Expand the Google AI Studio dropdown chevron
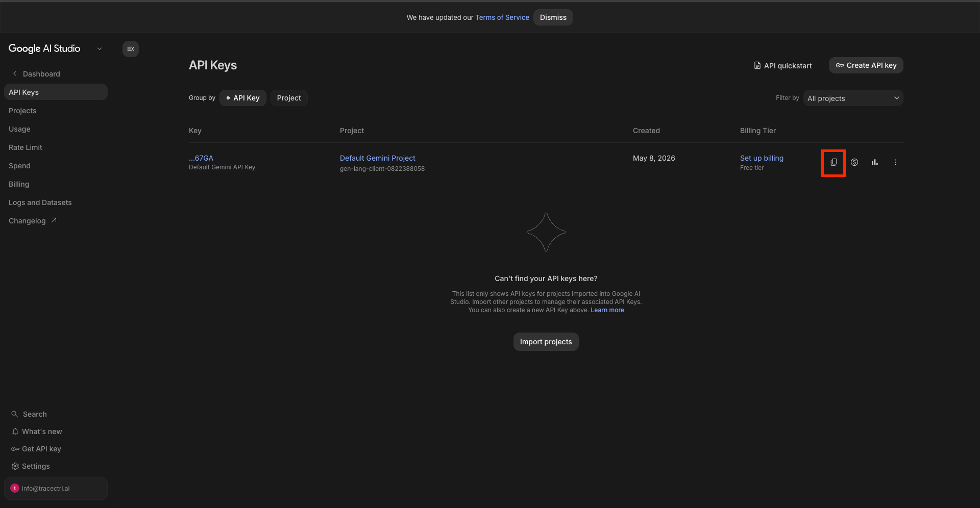This screenshot has height=508, width=980. [x=100, y=49]
